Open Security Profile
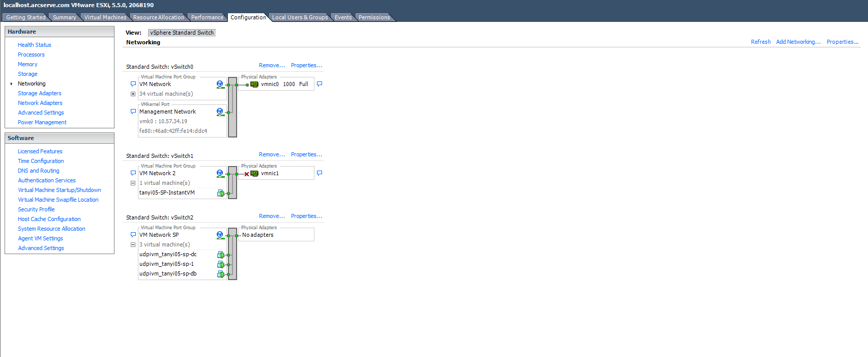The image size is (868, 357). point(36,209)
